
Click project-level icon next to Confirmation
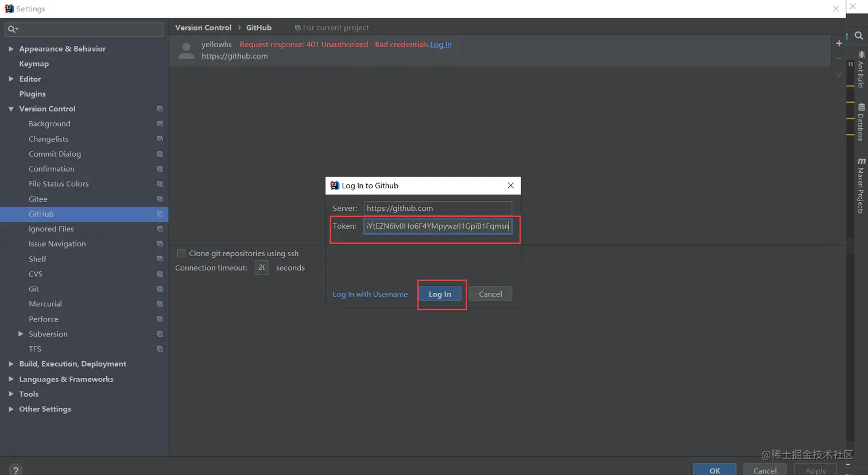click(160, 169)
